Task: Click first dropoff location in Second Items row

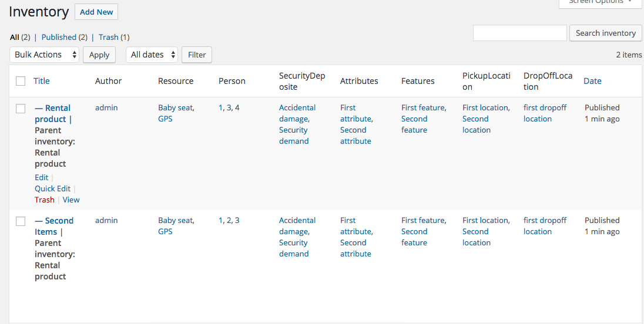Action: [x=545, y=227]
